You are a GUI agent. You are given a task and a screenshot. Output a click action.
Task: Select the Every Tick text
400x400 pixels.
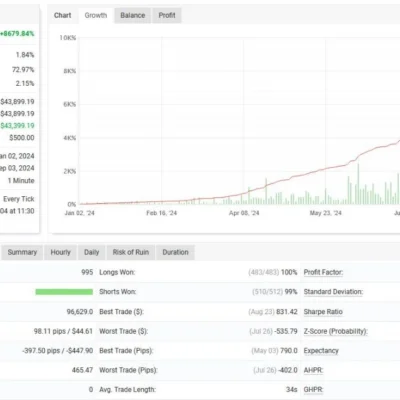click(x=19, y=199)
